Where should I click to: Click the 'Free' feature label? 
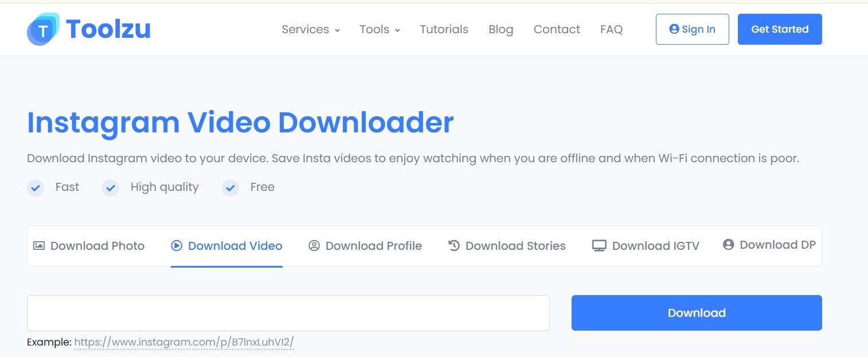[x=263, y=187]
